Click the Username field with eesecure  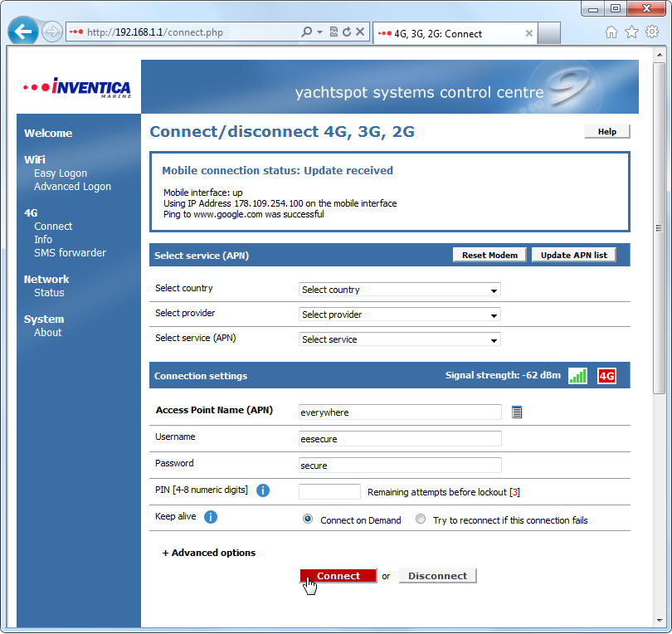400,439
